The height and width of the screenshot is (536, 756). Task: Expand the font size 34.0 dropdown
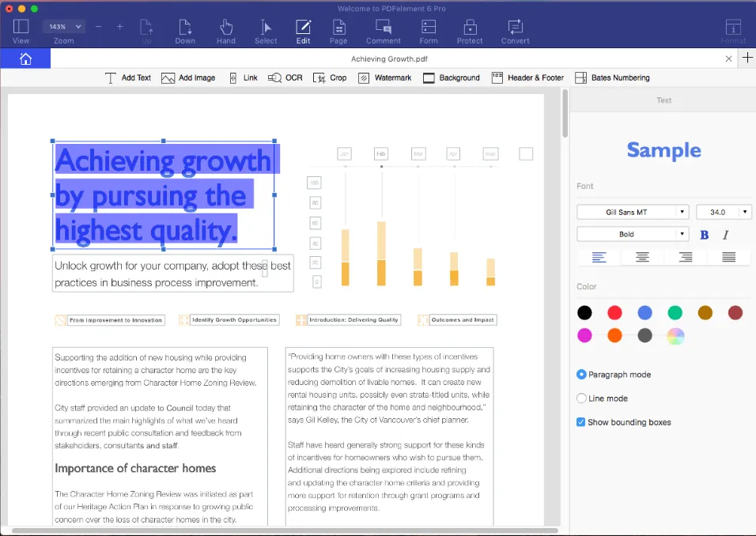724,212
